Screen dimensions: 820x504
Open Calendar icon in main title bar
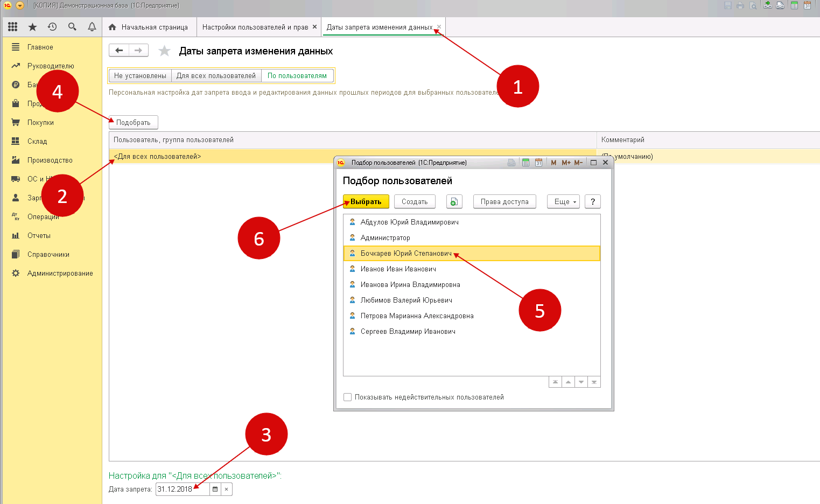click(x=807, y=5)
